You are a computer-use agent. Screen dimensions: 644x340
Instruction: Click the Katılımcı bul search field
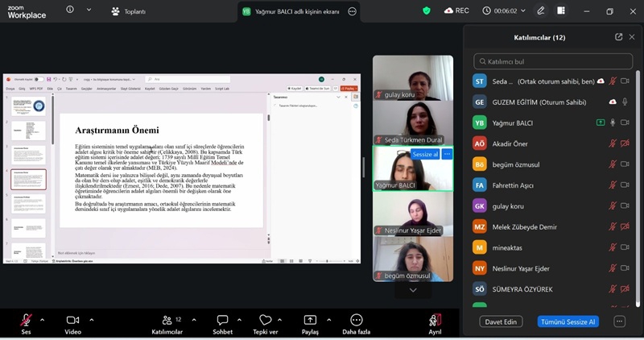(553, 61)
